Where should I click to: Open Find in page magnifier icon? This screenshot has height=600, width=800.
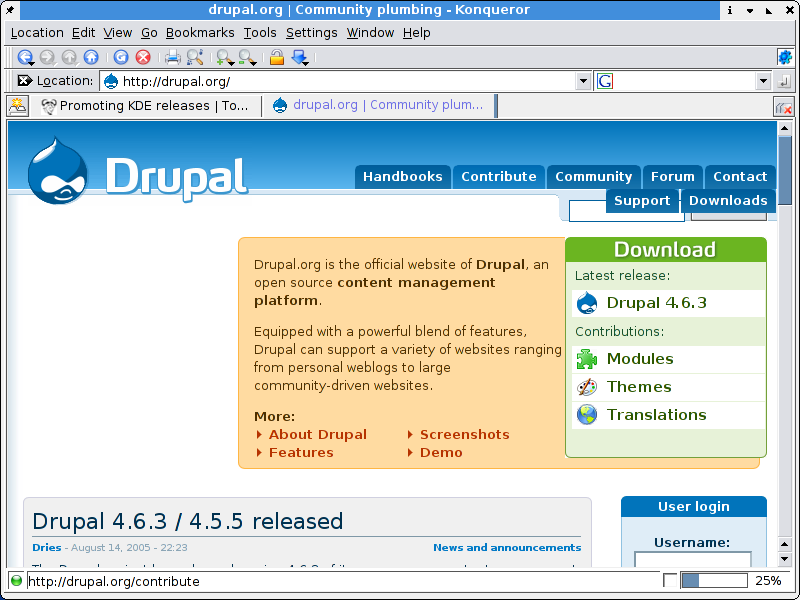tap(195, 57)
